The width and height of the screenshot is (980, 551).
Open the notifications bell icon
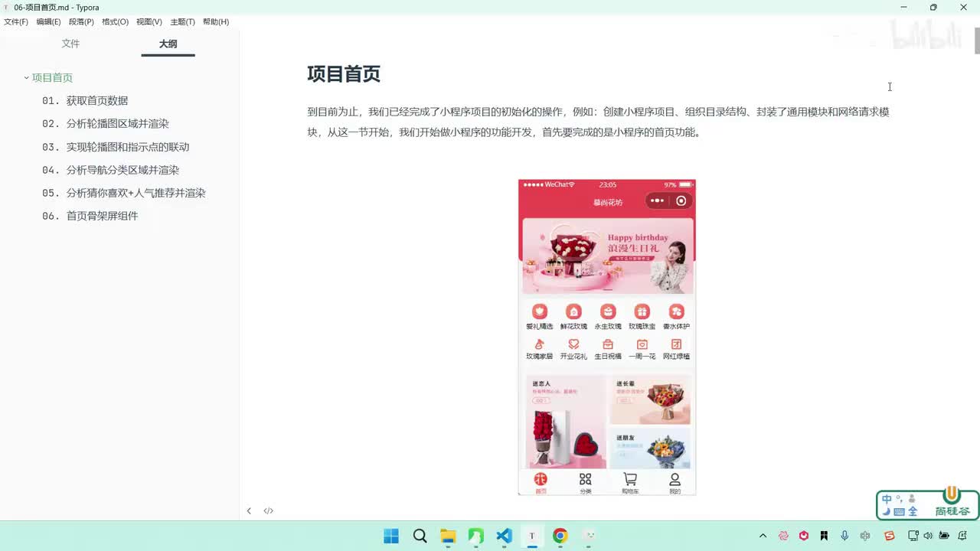coord(963,536)
